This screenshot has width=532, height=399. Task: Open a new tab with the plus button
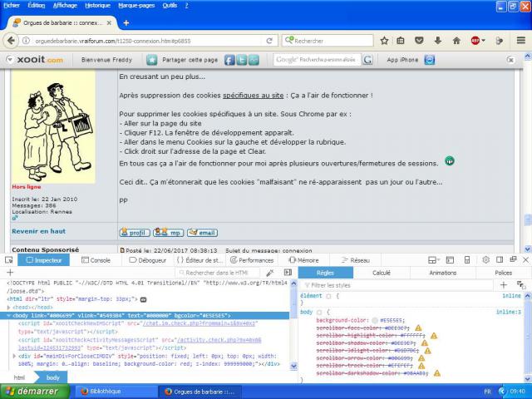point(126,23)
